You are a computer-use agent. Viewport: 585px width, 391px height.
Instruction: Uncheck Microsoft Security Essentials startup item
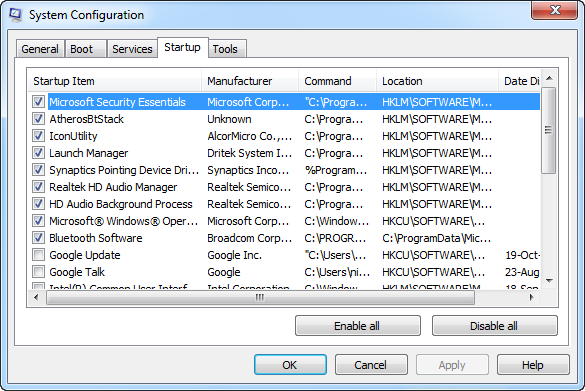point(38,101)
